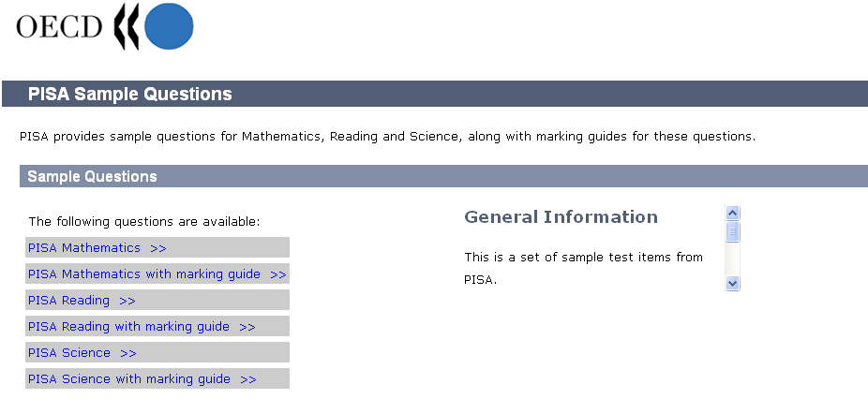Image resolution: width=868 pixels, height=414 pixels.
Task: Click the OECD logo text
Action: 59,27
